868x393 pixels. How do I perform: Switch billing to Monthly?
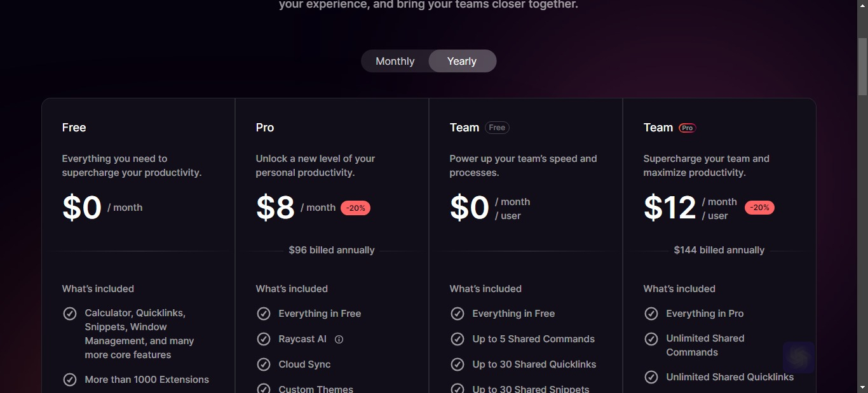point(395,61)
